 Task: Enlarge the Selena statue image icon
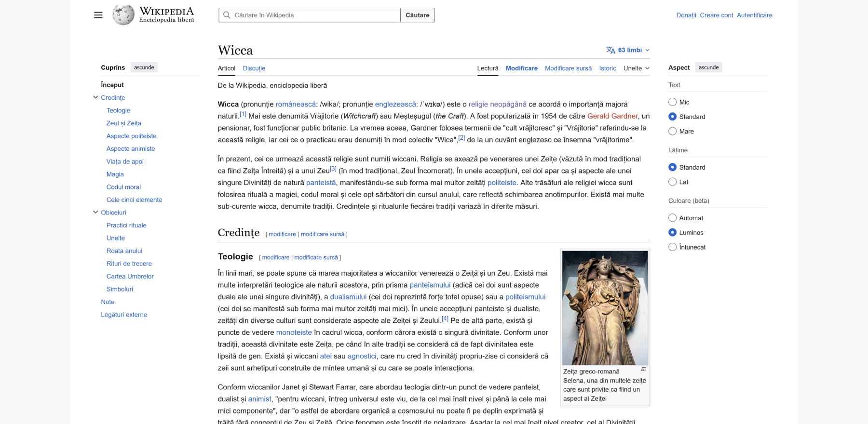click(643, 369)
